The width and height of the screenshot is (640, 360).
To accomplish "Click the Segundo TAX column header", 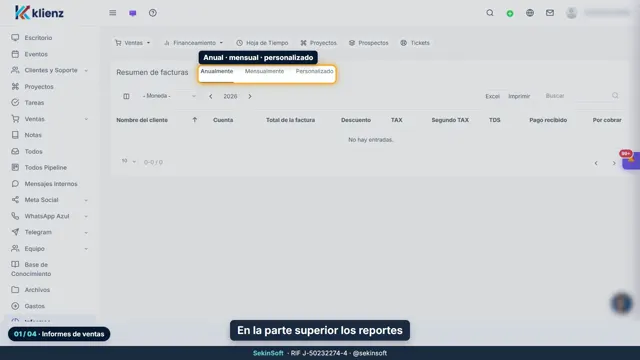I will pyautogui.click(x=450, y=120).
